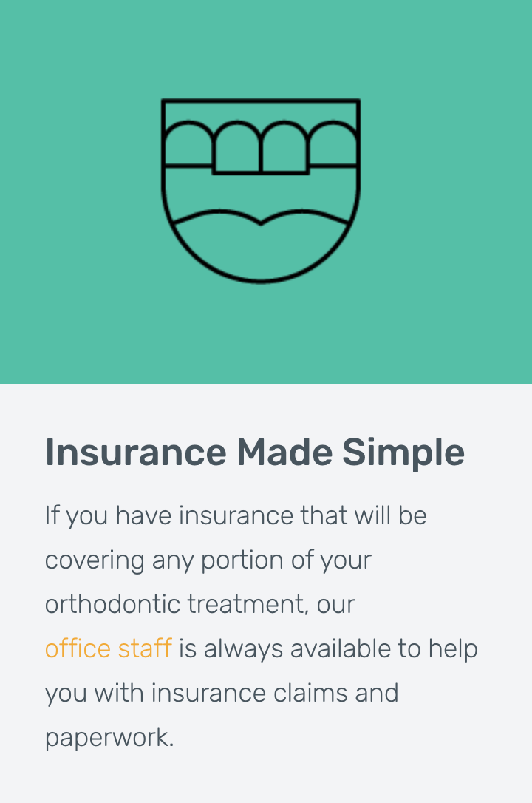Click the 'office staff' link

click(109, 648)
